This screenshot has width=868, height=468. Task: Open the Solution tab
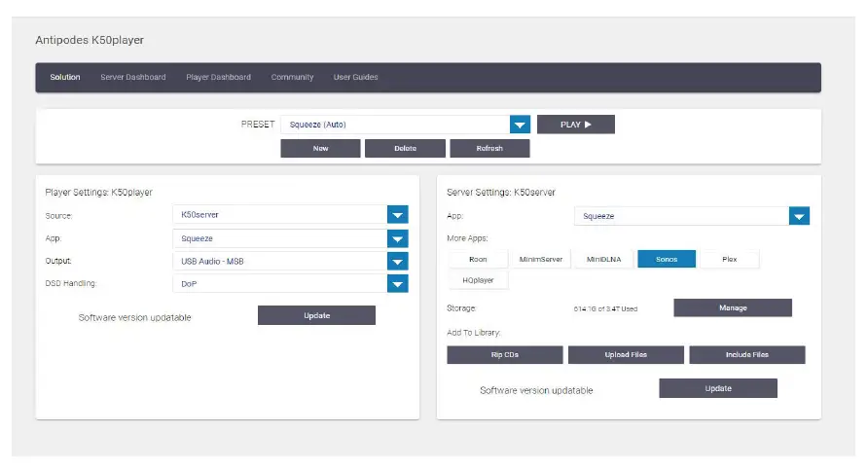[65, 77]
